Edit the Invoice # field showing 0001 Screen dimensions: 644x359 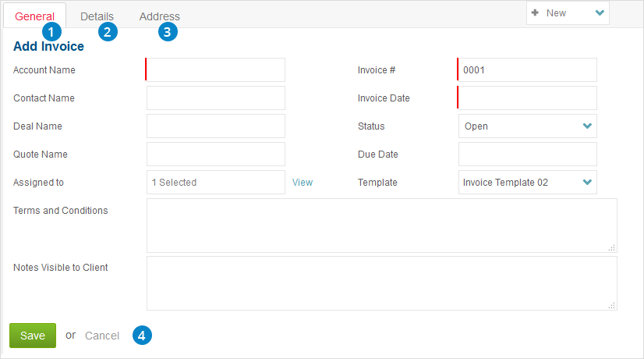tap(527, 69)
